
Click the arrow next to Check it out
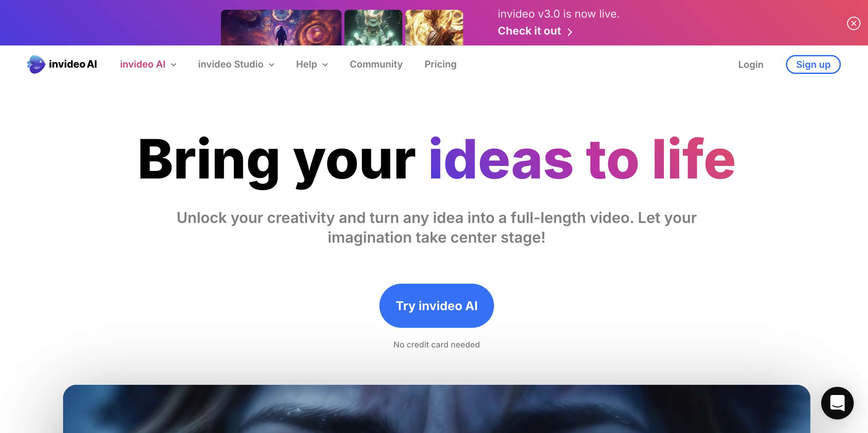tap(570, 32)
